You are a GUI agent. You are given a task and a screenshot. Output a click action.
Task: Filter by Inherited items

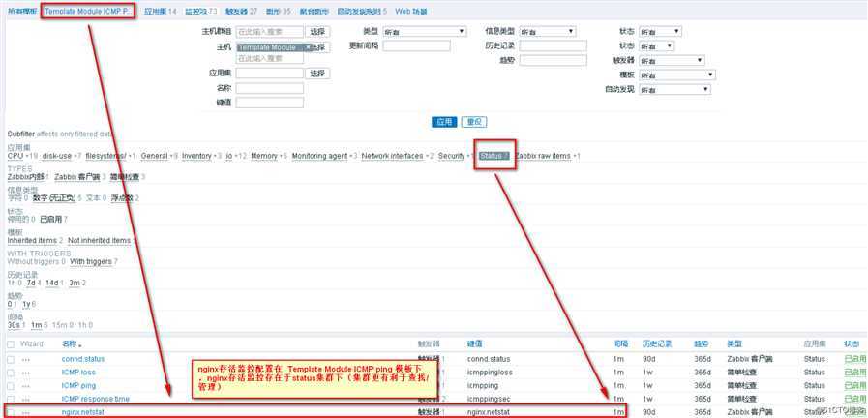tap(32, 241)
